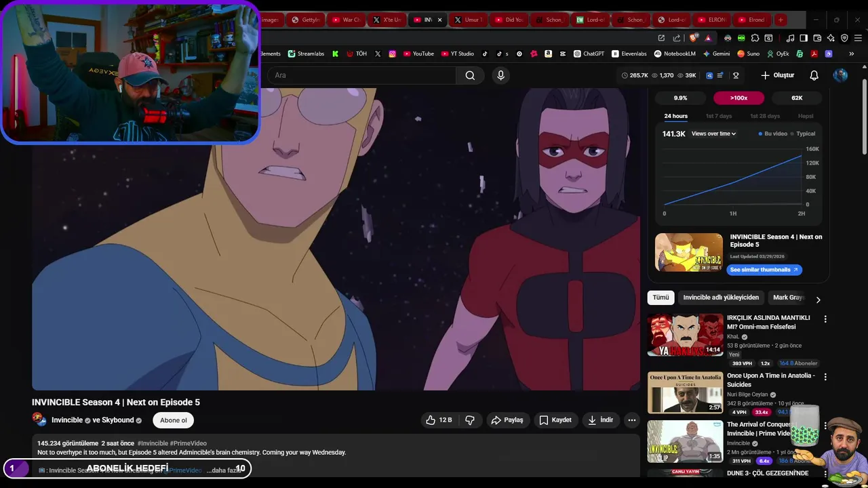868x488 pixels.
Task: Select the 1st 28 days tab
Action: pyautogui.click(x=765, y=116)
